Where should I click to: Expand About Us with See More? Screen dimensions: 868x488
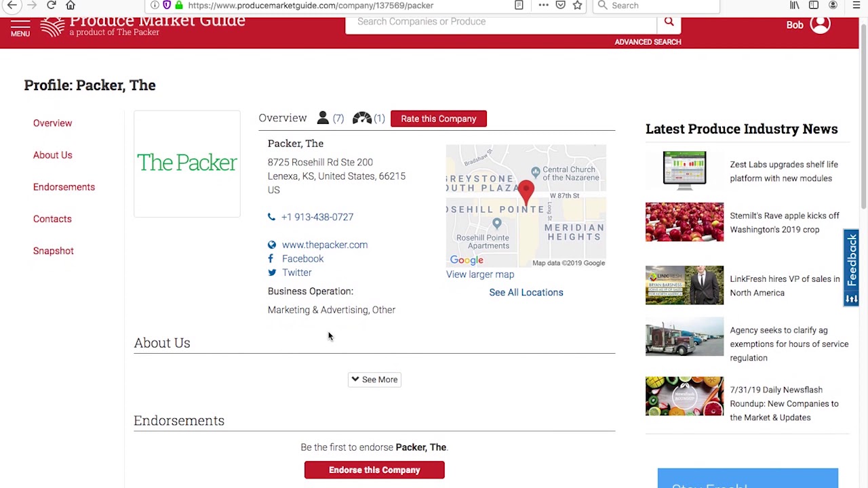click(x=374, y=380)
